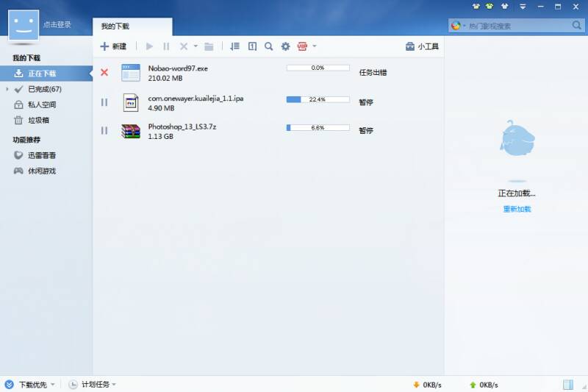Click the sort list icon in toolbar
Viewport: 588px width, 392px height.
tap(234, 46)
